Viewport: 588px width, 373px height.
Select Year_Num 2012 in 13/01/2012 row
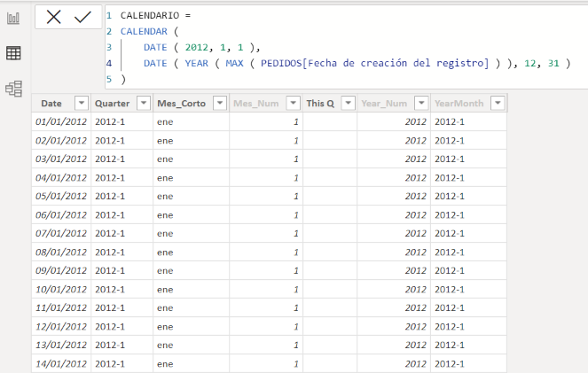pyautogui.click(x=394, y=345)
